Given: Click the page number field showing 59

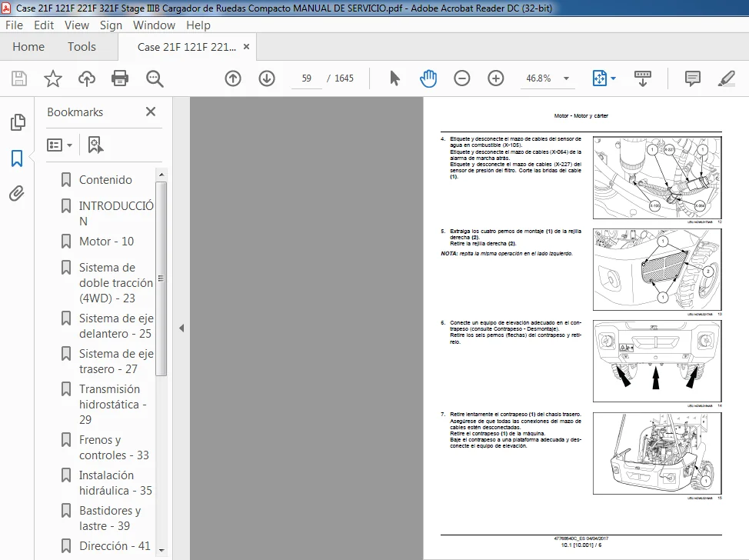Looking at the screenshot, I should (x=306, y=78).
